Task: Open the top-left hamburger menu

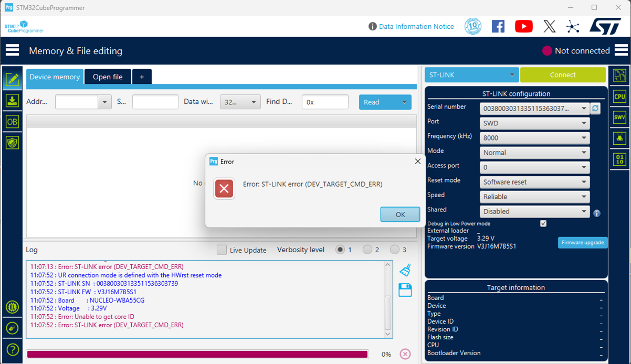Action: 12,50
